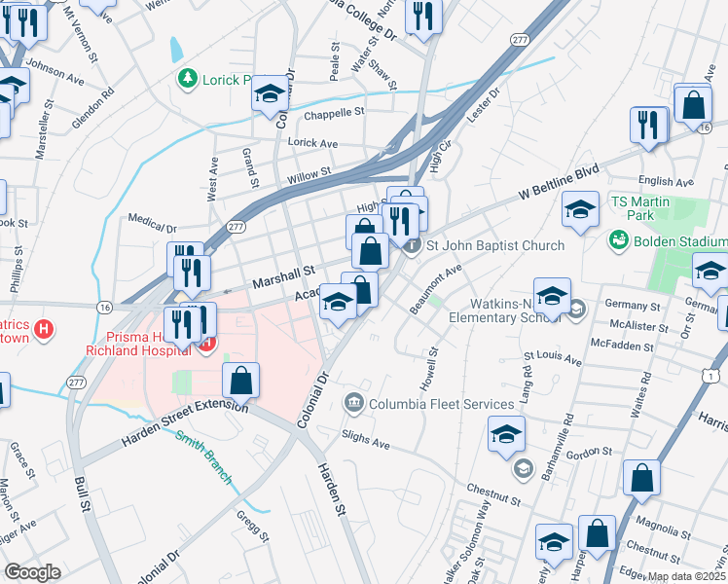Select the school marker on Colonial Dr near Lorick Park

(271, 95)
